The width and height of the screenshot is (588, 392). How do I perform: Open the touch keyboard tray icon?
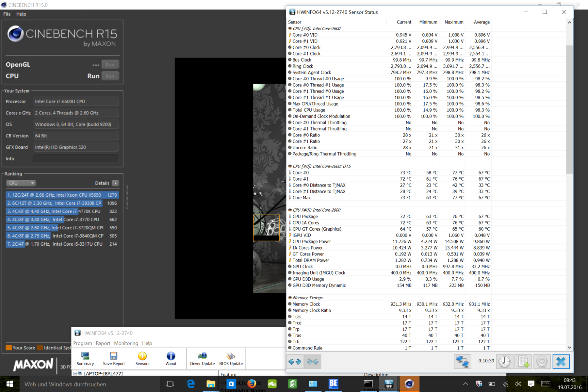tap(545, 384)
